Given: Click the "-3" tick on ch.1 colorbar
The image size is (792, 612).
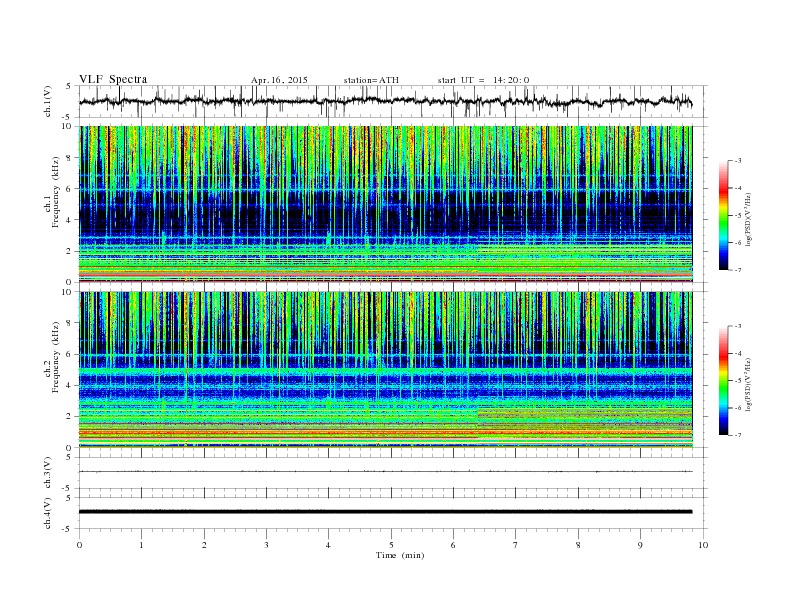Looking at the screenshot, I should (738, 161).
